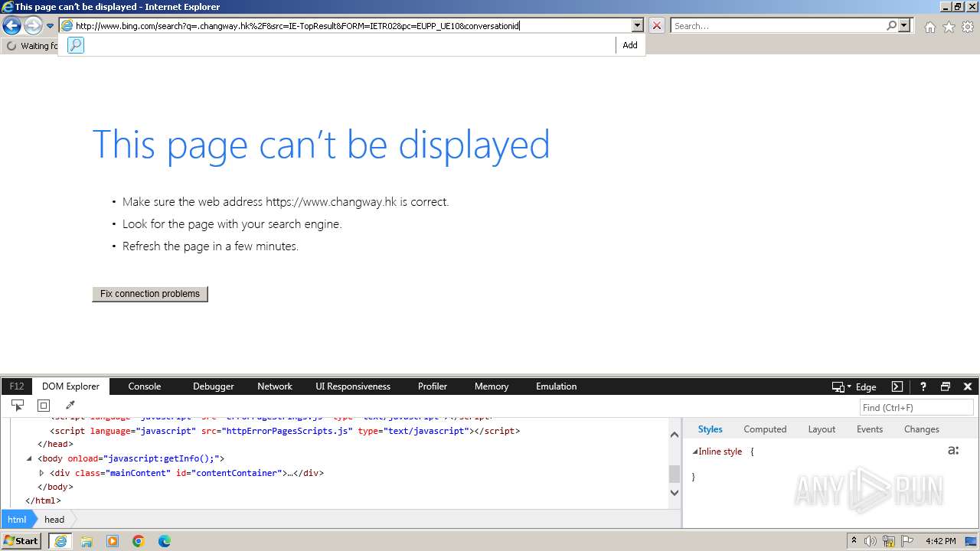
Task: Open the Tools gear icon
Action: [x=968, y=27]
